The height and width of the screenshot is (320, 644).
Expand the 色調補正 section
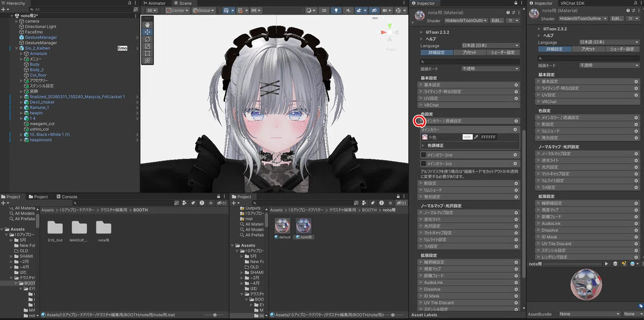click(x=423, y=146)
